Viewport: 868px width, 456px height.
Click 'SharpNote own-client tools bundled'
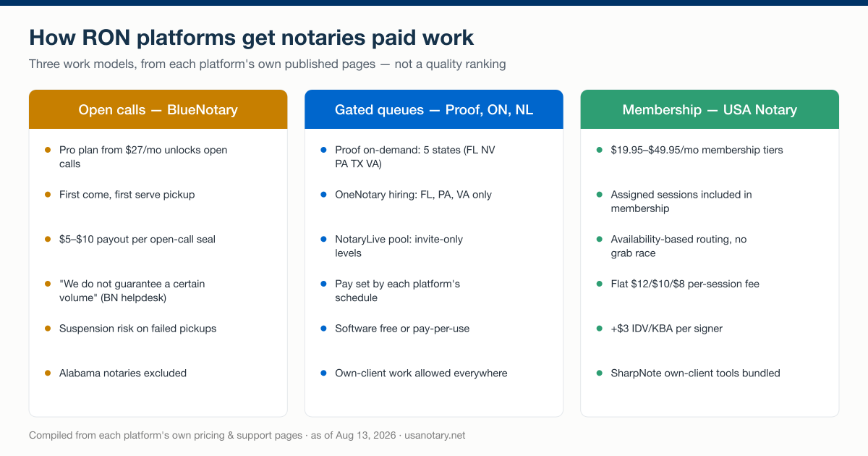click(695, 373)
